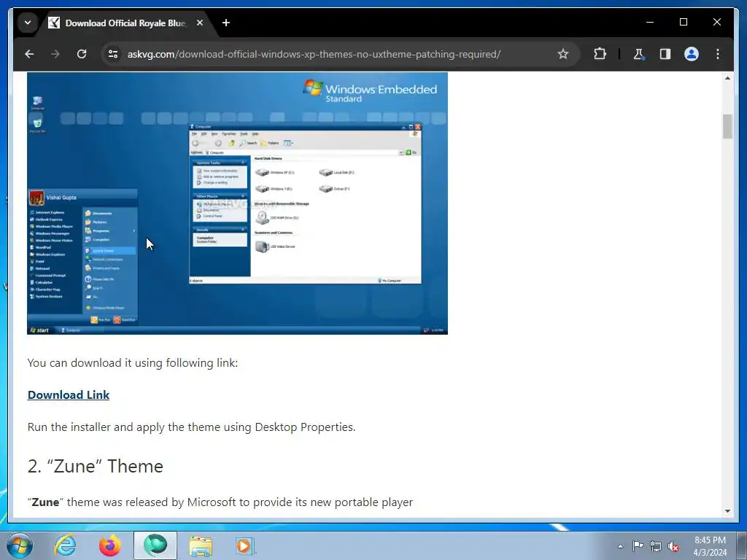Open the Extensions puzzle icon
Viewport: 747px width, 560px height.
tap(600, 54)
